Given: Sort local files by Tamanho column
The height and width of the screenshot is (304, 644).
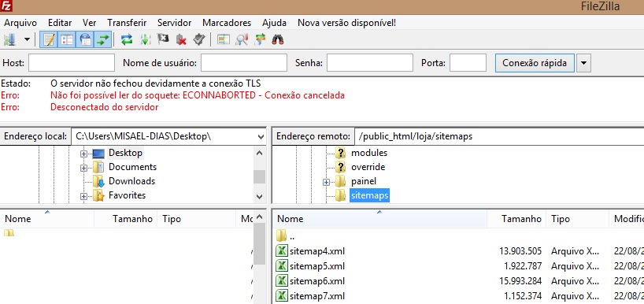Looking at the screenshot, I should click(126, 219).
